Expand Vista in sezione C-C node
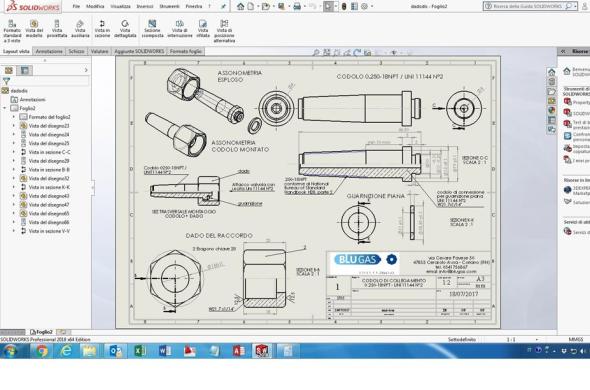This screenshot has height=390, width=590. click(x=14, y=152)
